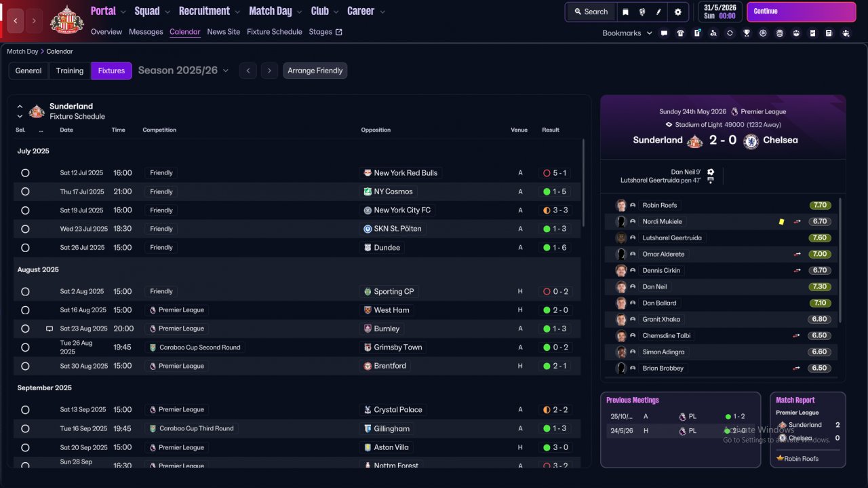
Task: Select the New York Red Bulls fixture radio
Action: click(25, 173)
